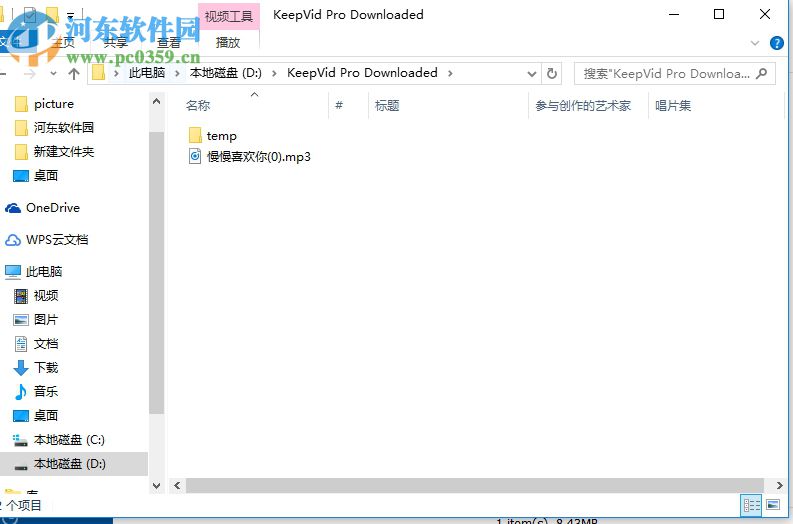Expand the ribbon with chevron
793x524 pixels.
click(755, 43)
